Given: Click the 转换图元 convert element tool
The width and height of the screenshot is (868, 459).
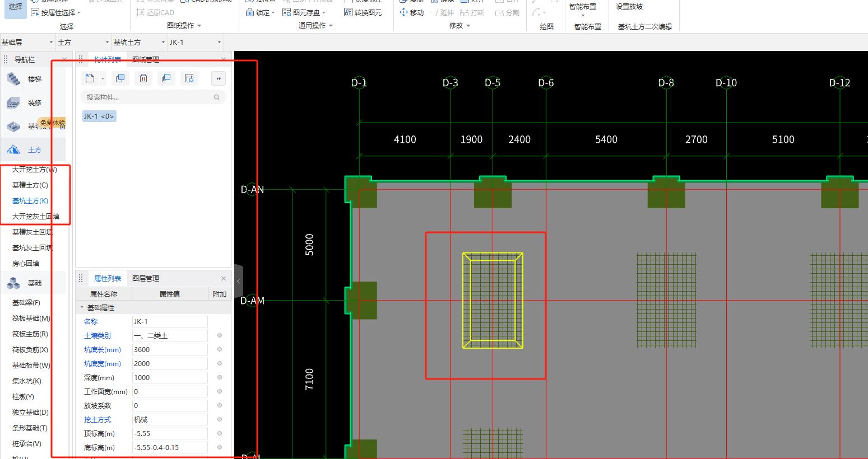Looking at the screenshot, I should (x=363, y=12).
